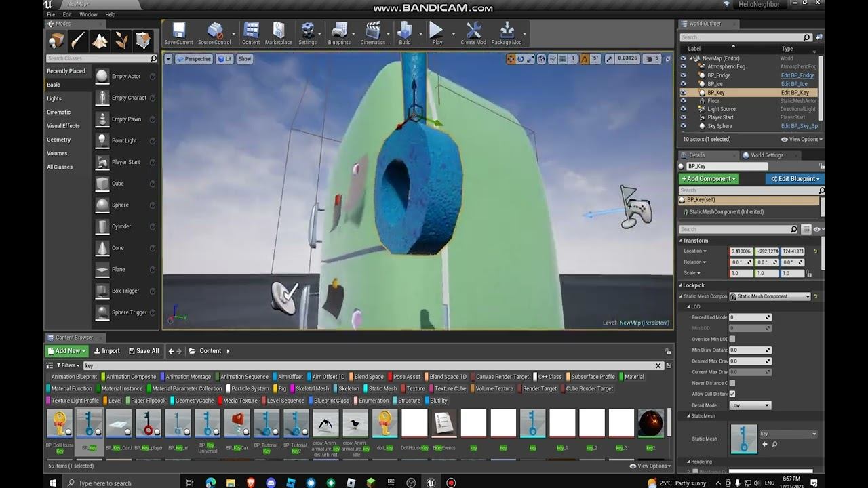868x488 pixels.
Task: Switch to the World Settings tab
Action: 767,155
